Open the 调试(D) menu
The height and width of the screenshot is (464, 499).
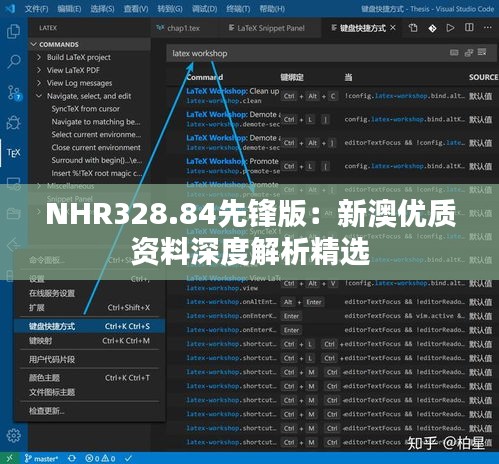point(204,9)
